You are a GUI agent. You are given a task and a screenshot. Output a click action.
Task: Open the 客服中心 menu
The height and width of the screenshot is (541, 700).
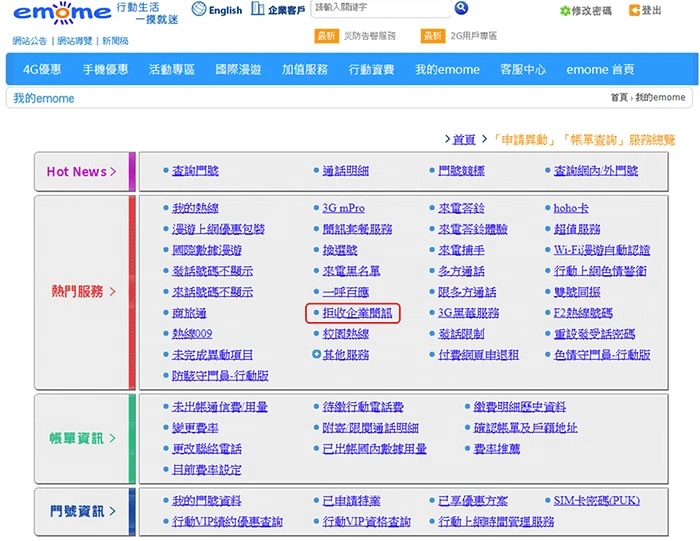[x=523, y=69]
